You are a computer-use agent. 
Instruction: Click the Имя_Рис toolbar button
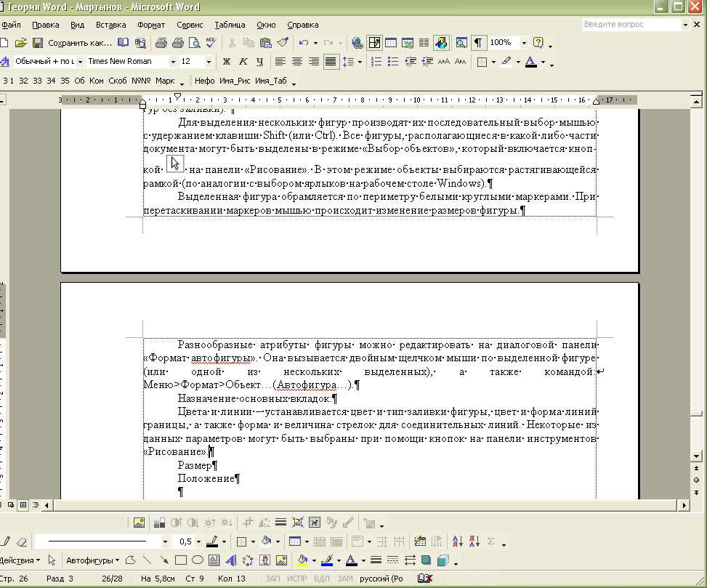click(x=235, y=81)
